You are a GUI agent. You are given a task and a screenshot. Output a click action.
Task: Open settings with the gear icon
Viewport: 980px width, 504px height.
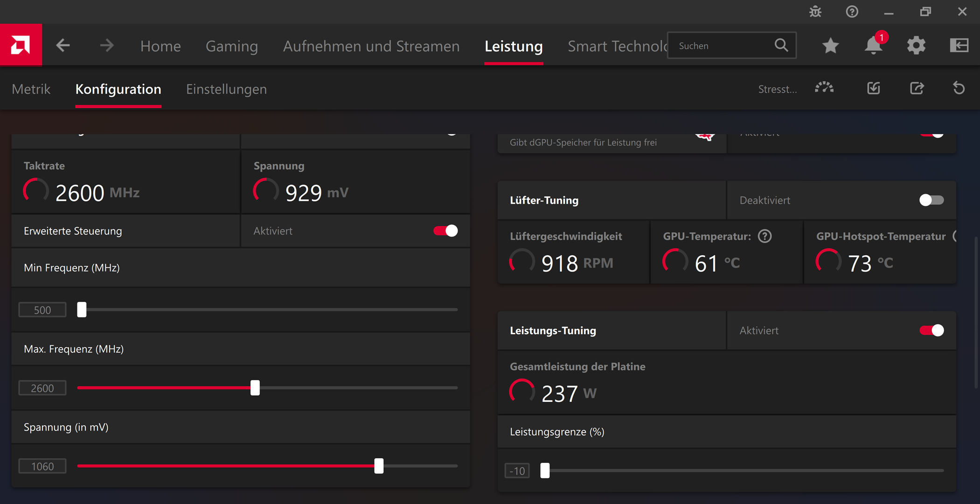coord(916,45)
